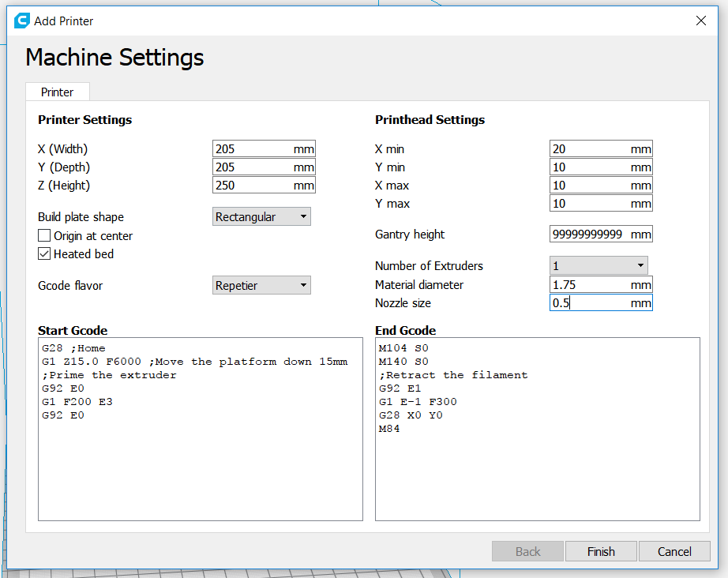This screenshot has width=728, height=578.
Task: Click the Cancel button
Action: click(x=674, y=551)
